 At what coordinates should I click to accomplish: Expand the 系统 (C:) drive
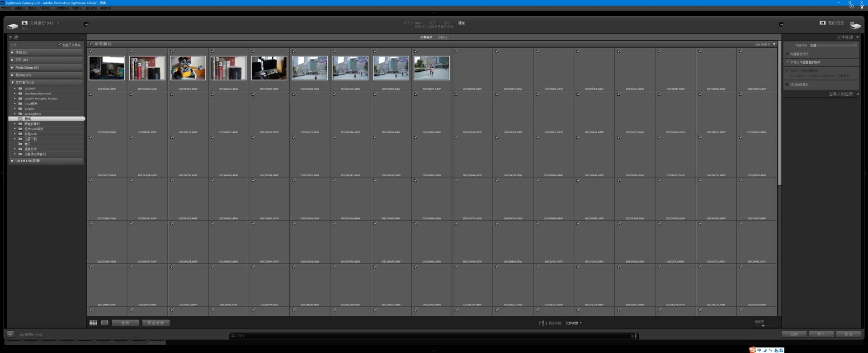(x=12, y=52)
